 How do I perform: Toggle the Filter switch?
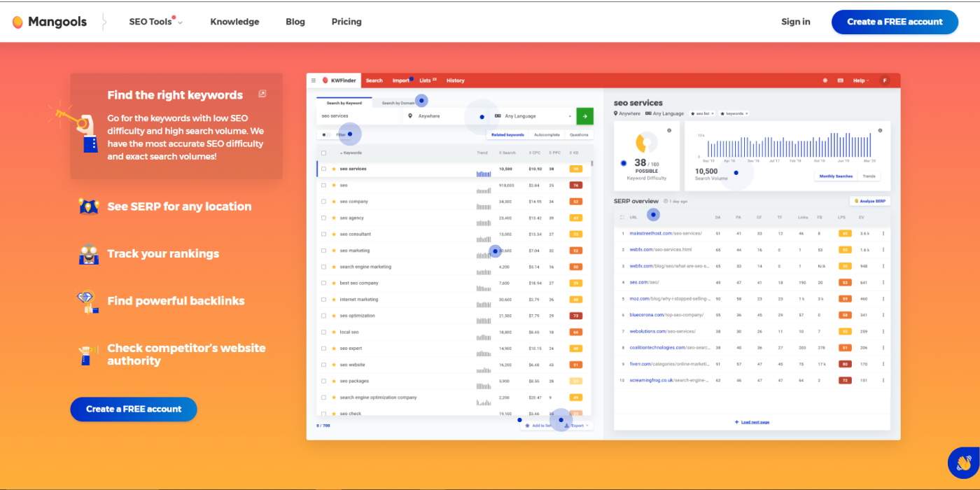click(x=326, y=134)
